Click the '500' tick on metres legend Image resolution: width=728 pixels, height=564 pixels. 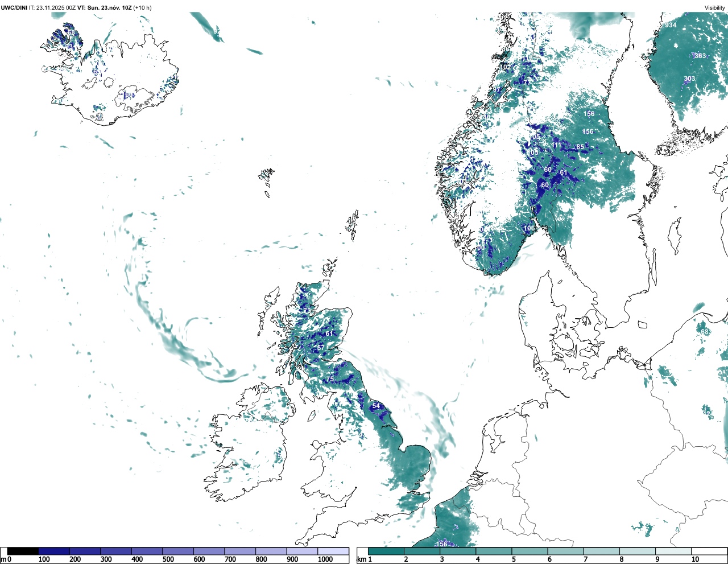(x=168, y=559)
